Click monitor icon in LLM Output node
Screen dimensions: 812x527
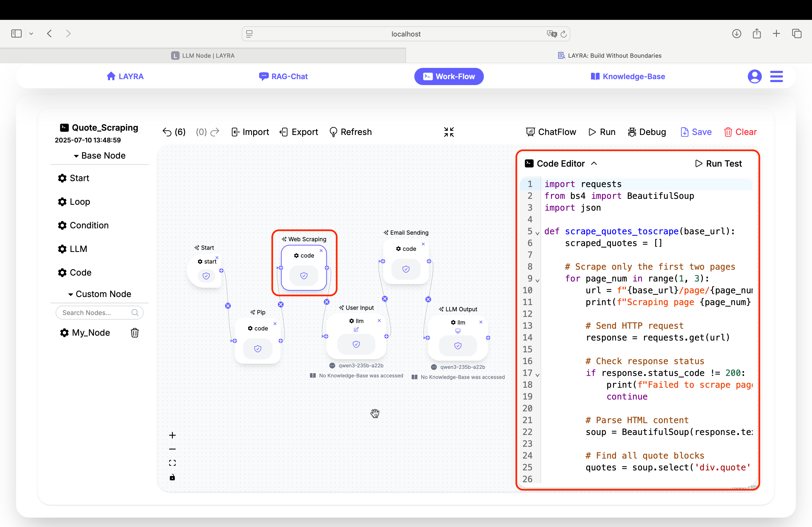[458, 331]
